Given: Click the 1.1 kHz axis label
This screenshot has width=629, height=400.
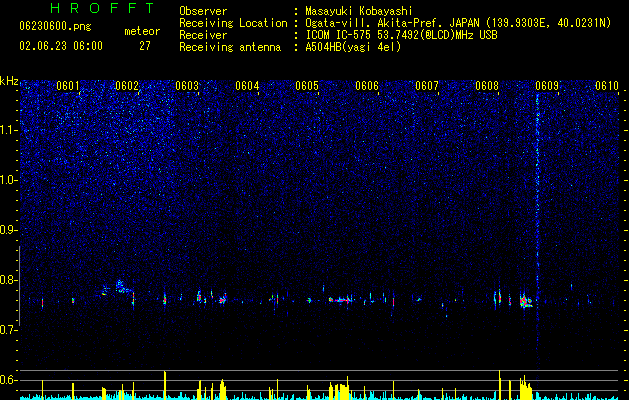Looking at the screenshot, I should pos(9,130).
